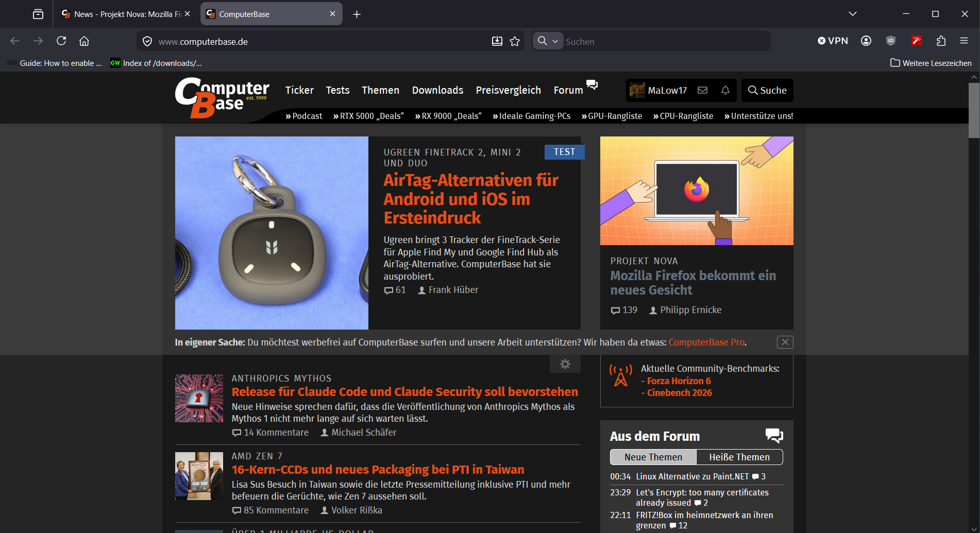Open the Forum menu item

point(568,90)
